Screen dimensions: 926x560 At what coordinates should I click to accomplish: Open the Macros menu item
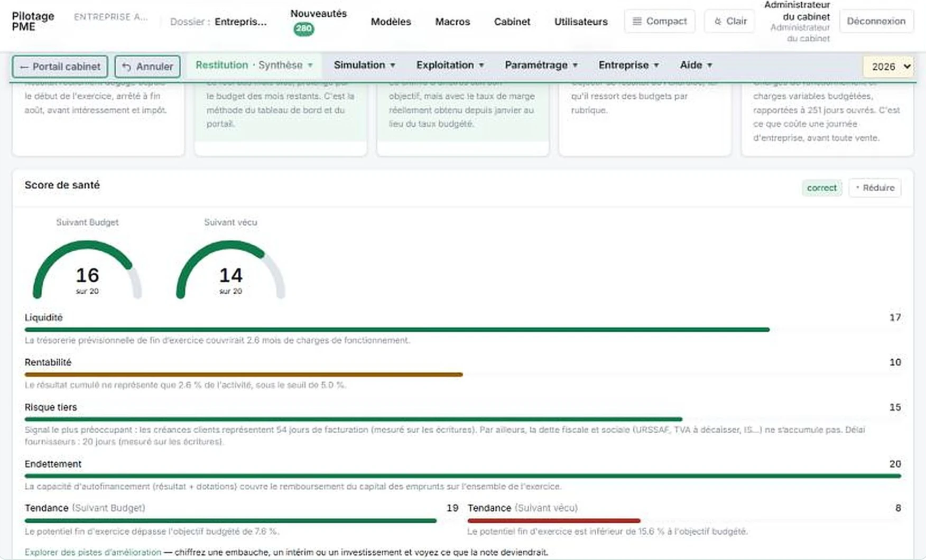452,22
